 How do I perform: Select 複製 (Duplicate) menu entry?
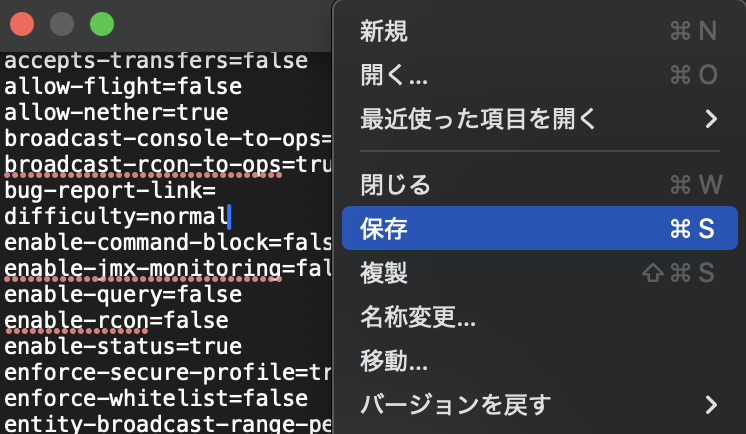tap(384, 273)
